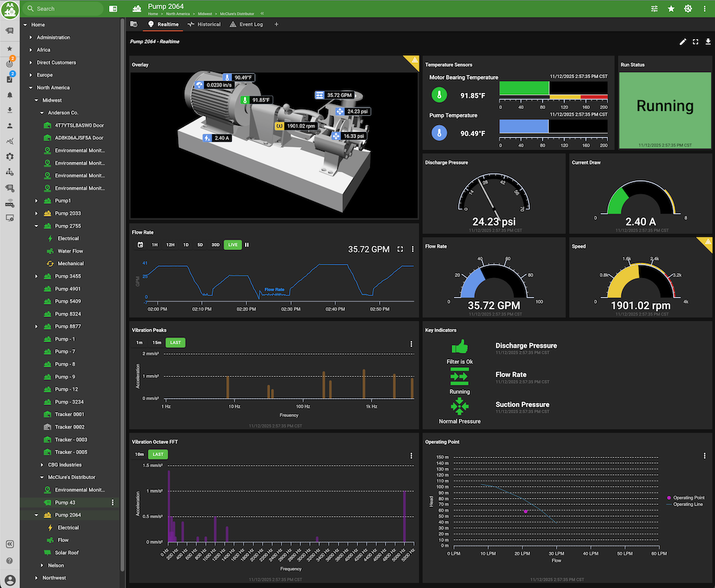
Task: Click the pencil edit icon above the dashboard
Action: coord(683,42)
